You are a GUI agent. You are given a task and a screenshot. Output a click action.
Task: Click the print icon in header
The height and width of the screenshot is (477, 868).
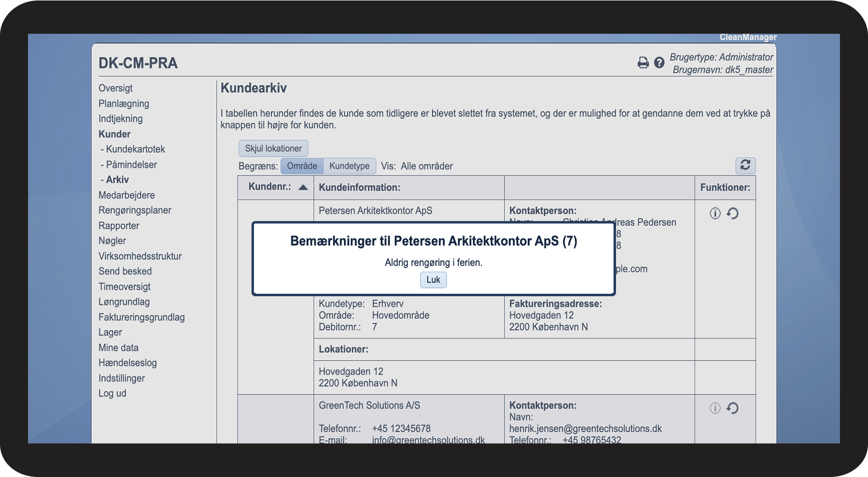pyautogui.click(x=643, y=63)
